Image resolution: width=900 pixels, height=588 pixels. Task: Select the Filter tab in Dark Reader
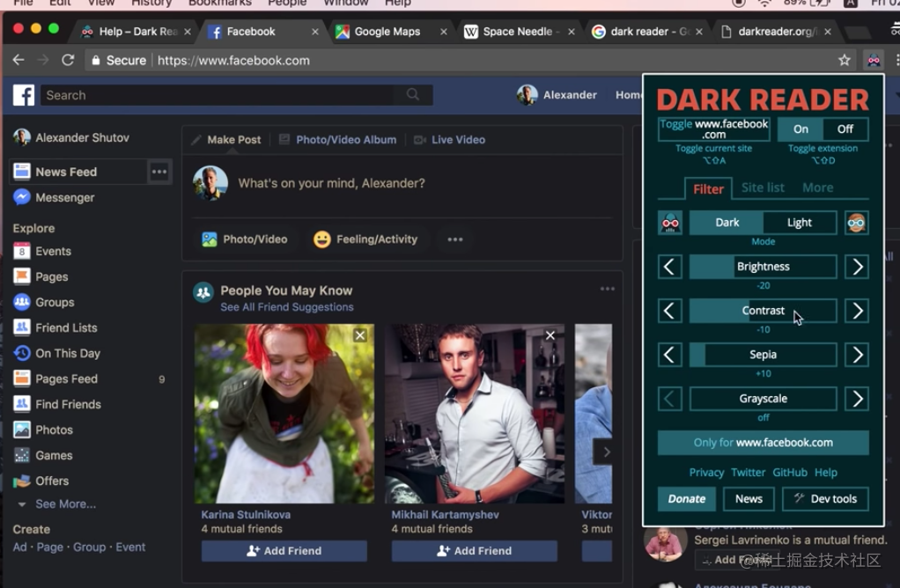pyautogui.click(x=708, y=188)
